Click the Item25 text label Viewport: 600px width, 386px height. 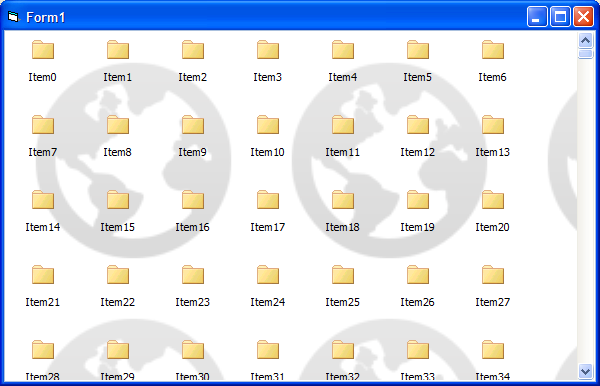click(x=342, y=302)
